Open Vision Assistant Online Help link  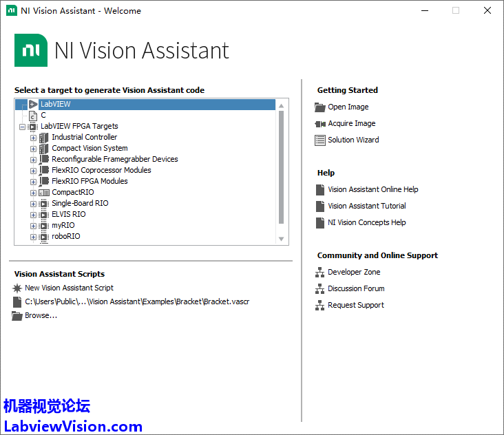[x=372, y=189]
